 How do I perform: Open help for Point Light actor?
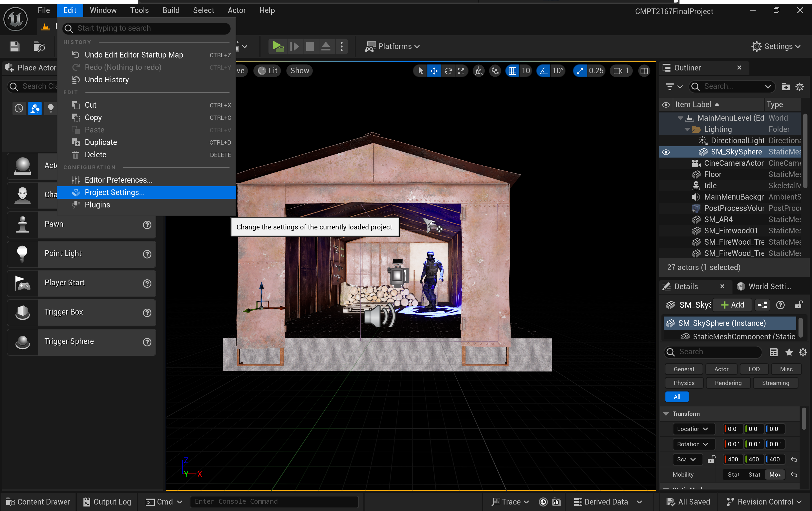[147, 254]
